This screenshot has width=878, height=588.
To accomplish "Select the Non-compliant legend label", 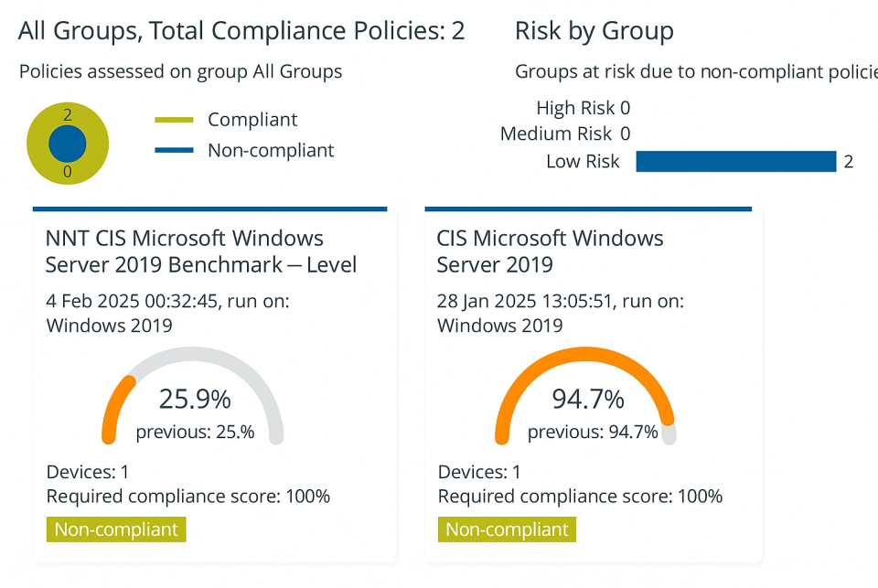I will pos(271,151).
